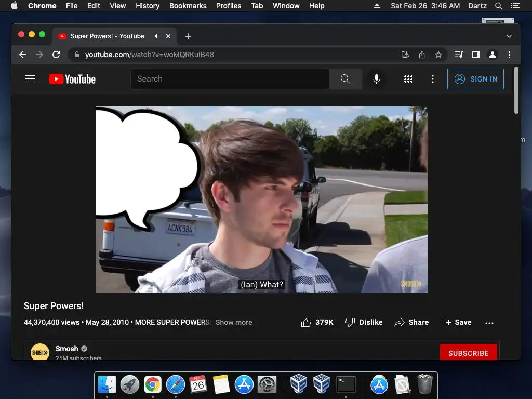Open the Chrome app menu
This screenshot has height=399, width=532.
(x=42, y=6)
